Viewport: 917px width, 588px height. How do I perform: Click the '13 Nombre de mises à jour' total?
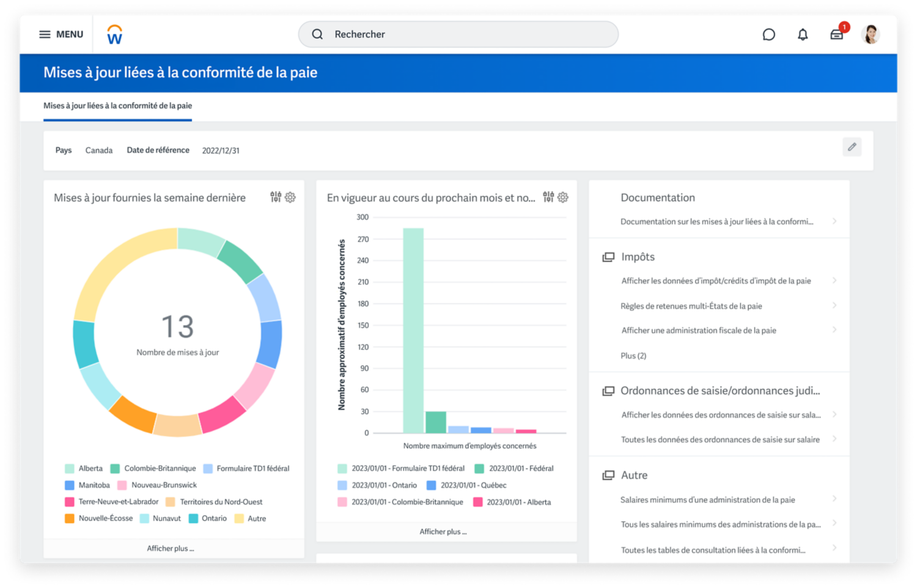click(178, 335)
